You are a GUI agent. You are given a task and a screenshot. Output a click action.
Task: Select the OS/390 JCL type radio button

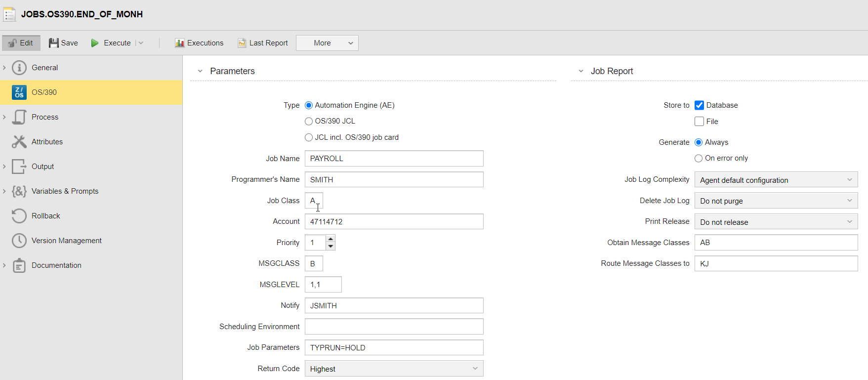[309, 121]
